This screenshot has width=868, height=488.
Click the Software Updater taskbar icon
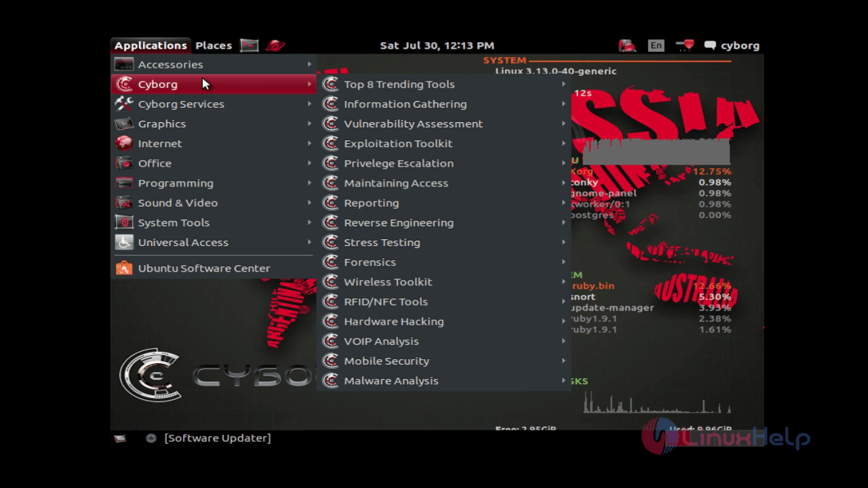[151, 438]
